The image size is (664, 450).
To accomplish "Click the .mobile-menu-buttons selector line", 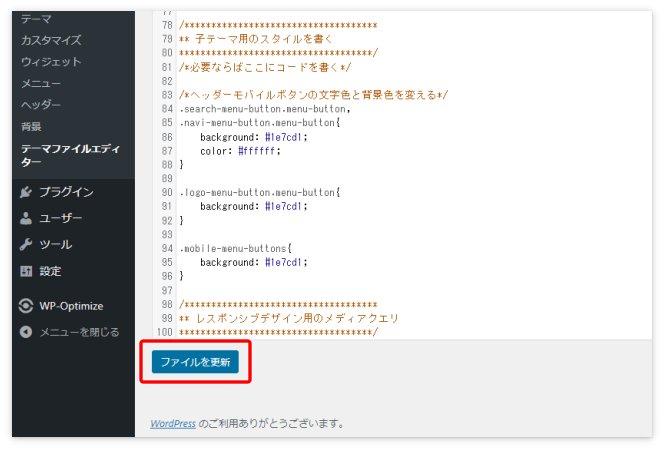I will point(235,248).
